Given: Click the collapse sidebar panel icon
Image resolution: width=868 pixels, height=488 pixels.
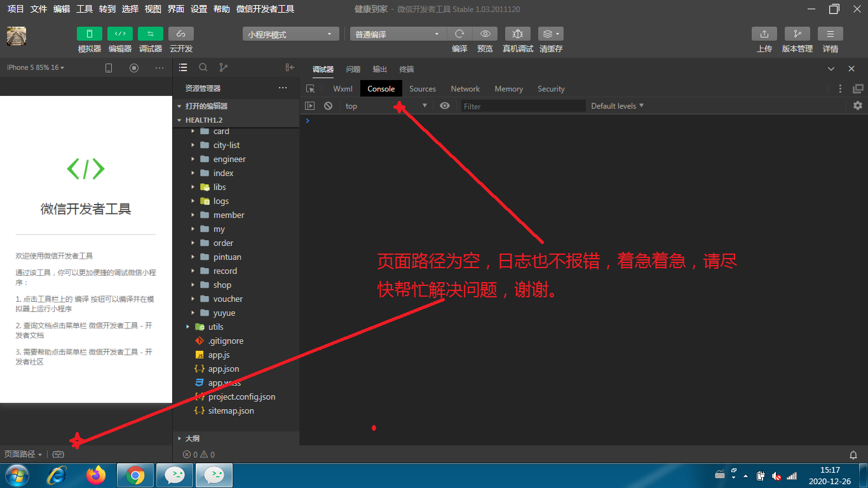Looking at the screenshot, I should 290,67.
